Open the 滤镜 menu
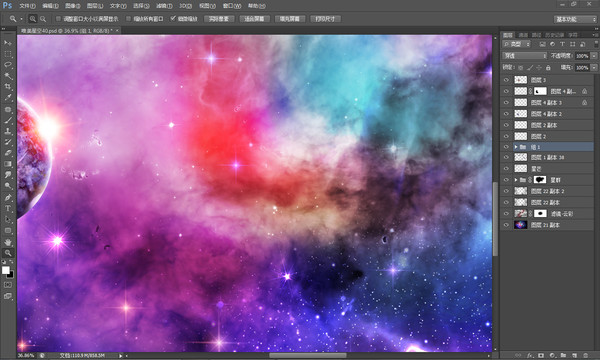 coord(164,6)
